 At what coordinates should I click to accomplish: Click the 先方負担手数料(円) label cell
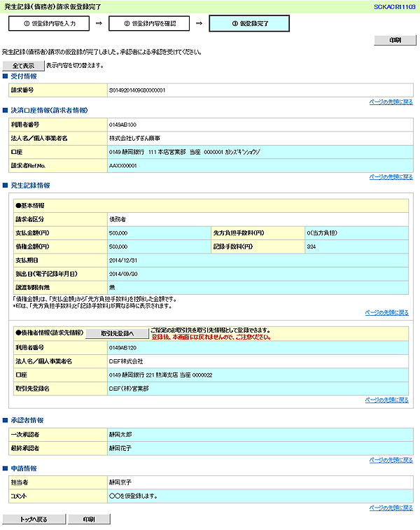point(258,233)
